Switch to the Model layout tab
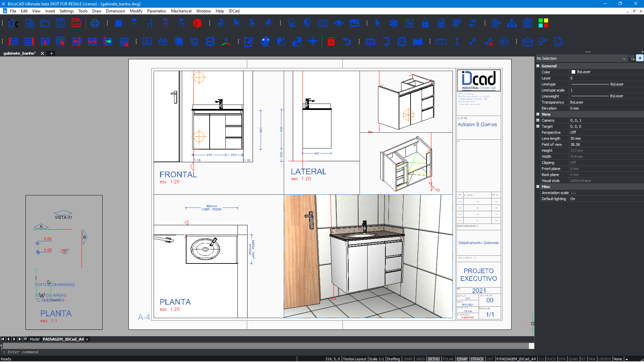 point(35,339)
